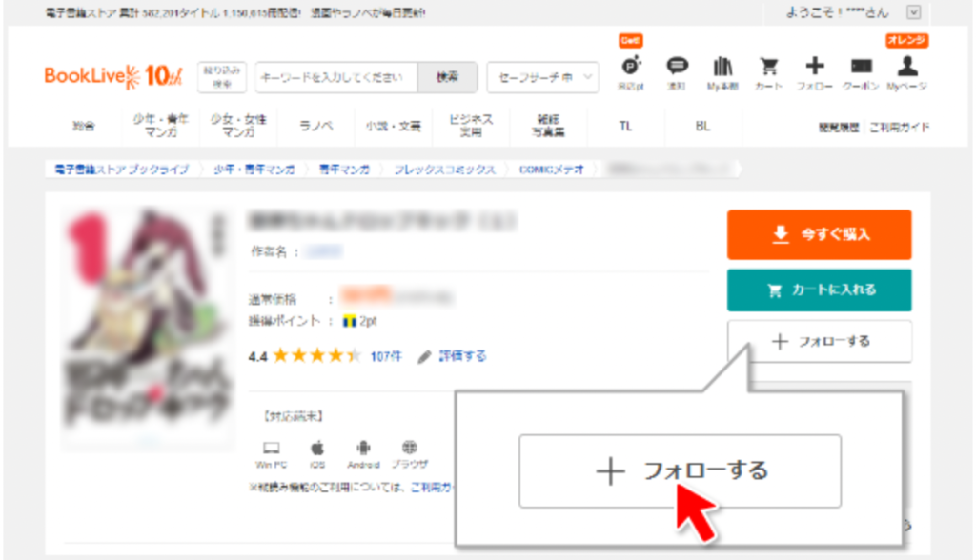Click 電子書籍ストア ブックライブ breadcrumb
976x560 pixels.
pyautogui.click(x=121, y=170)
